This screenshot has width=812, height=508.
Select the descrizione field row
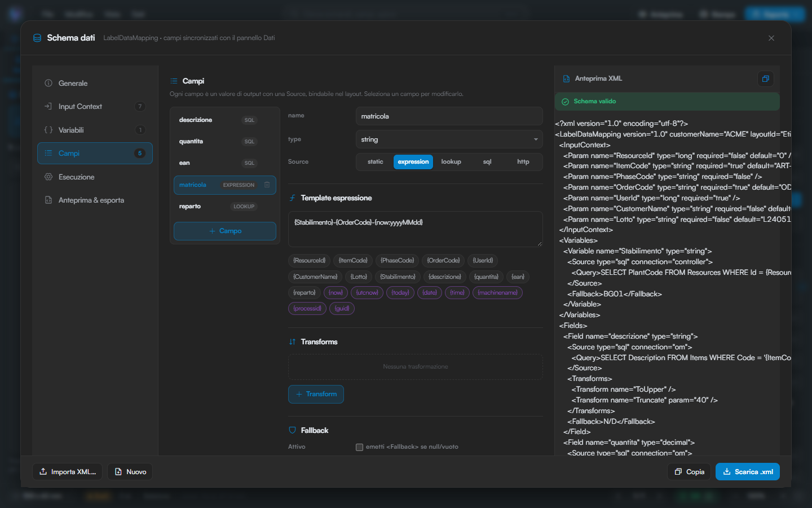225,120
